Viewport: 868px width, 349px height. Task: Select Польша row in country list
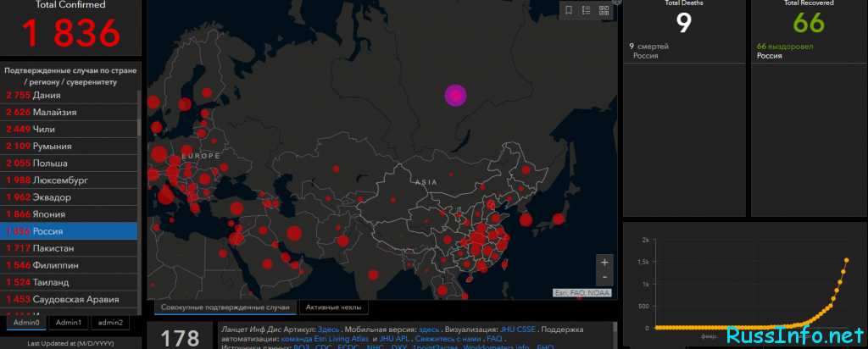69,163
